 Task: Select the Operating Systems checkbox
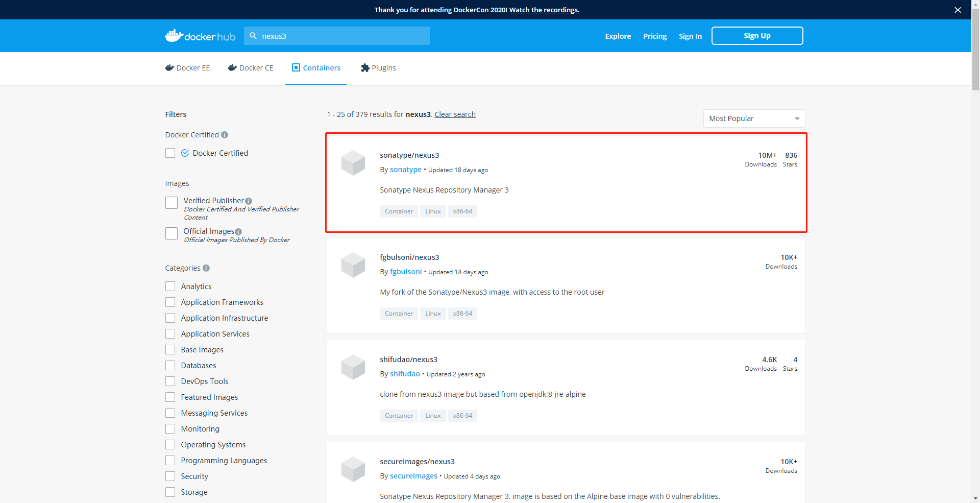pos(170,445)
